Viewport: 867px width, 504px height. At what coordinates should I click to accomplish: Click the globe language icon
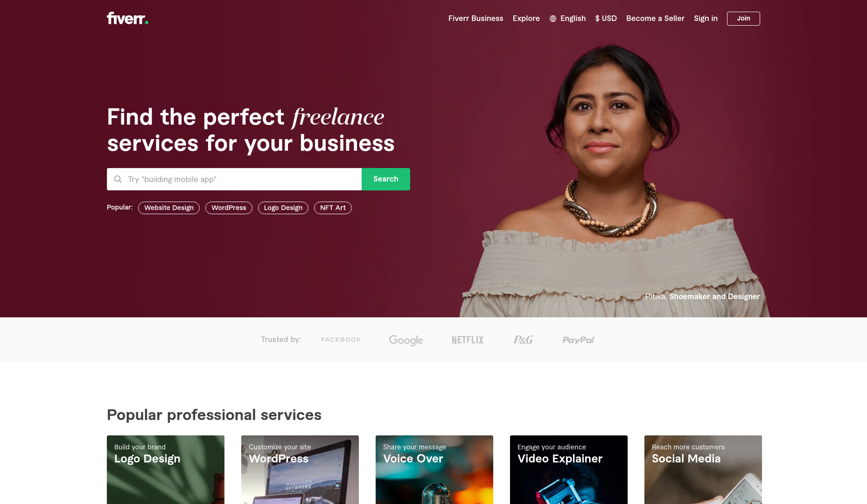tap(553, 19)
